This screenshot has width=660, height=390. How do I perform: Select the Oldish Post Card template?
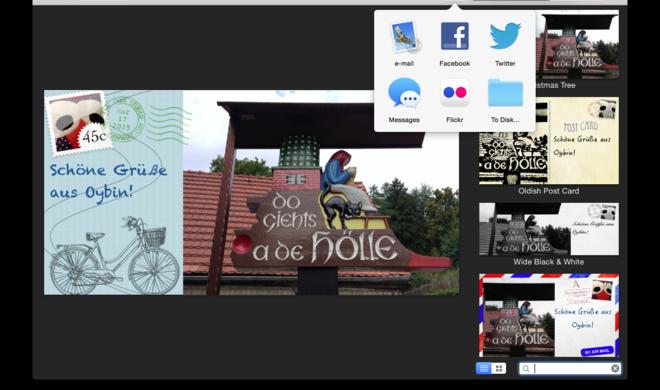[x=549, y=141]
